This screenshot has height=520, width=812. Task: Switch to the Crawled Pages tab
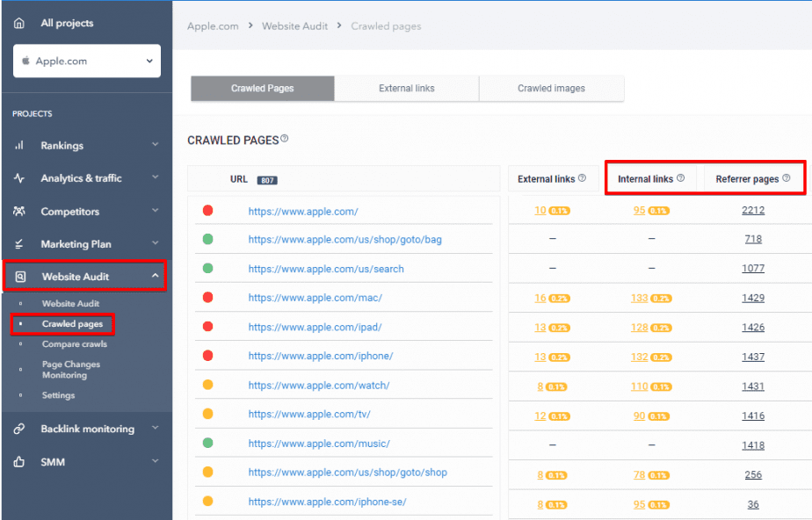point(263,89)
